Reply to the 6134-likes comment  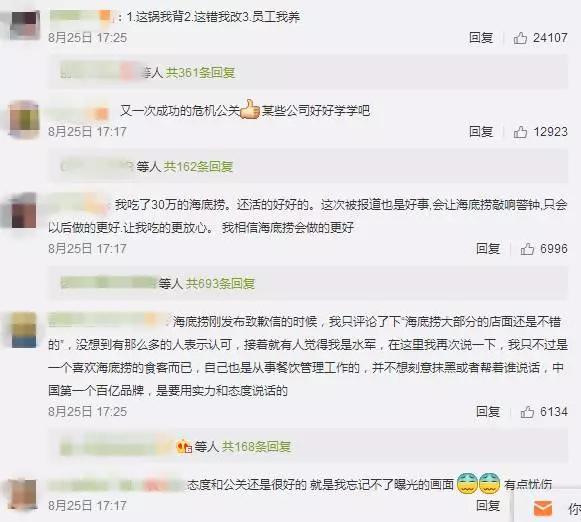point(488,411)
